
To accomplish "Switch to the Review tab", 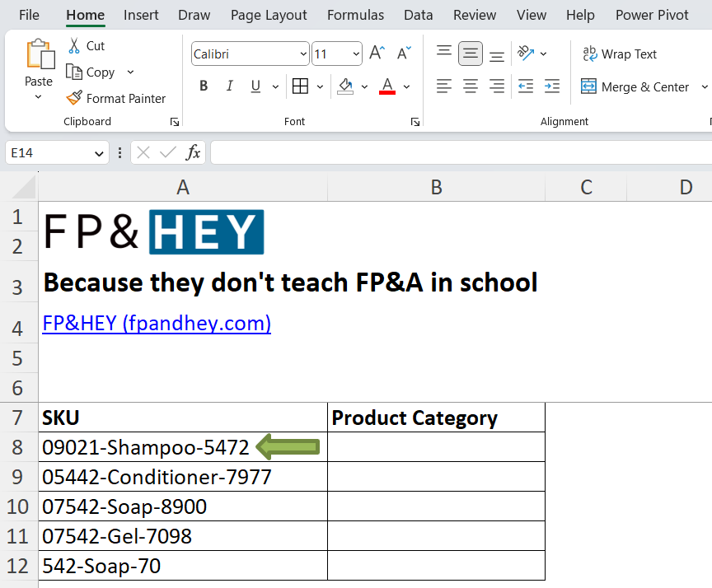I will click(x=475, y=15).
